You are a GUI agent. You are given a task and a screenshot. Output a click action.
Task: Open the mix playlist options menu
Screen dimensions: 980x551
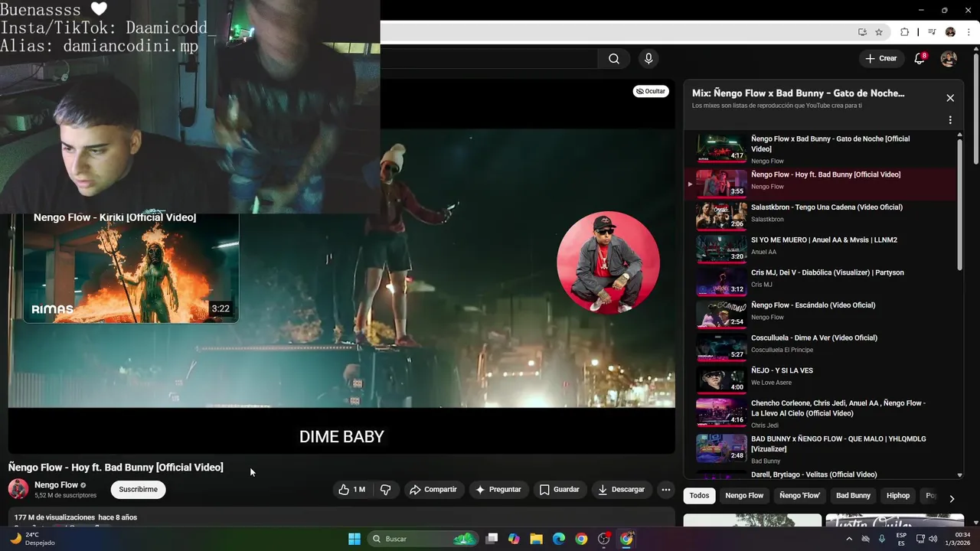[950, 120]
